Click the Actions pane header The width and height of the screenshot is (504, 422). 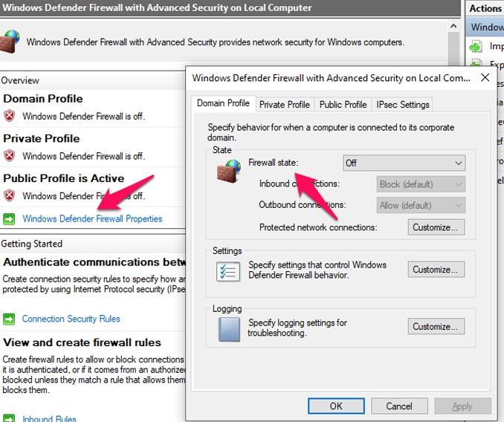tap(485, 8)
